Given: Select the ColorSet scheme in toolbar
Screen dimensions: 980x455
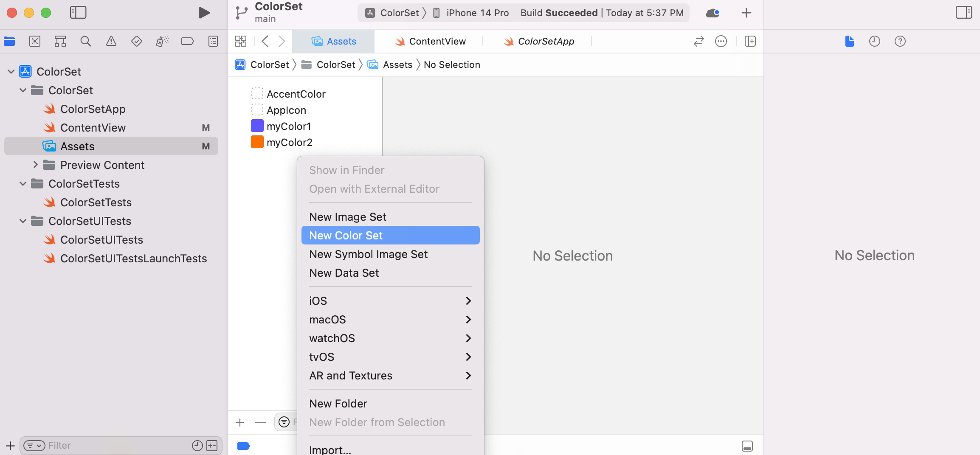Looking at the screenshot, I should point(392,13).
